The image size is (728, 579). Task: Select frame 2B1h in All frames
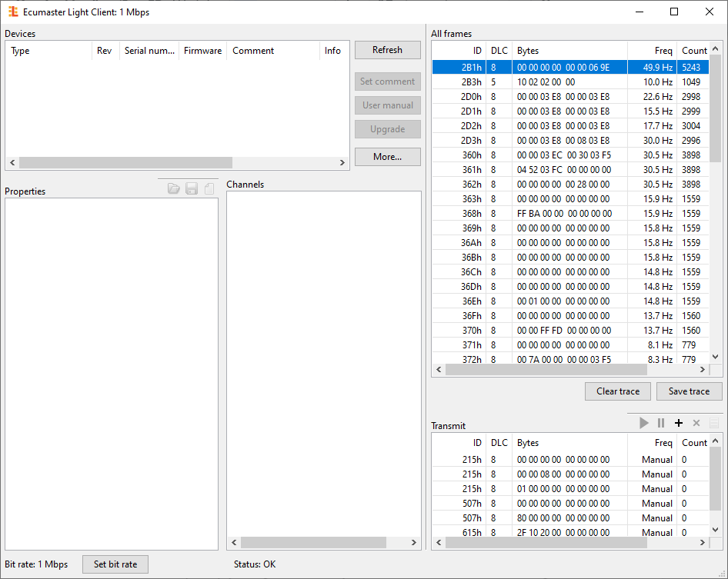click(570, 67)
